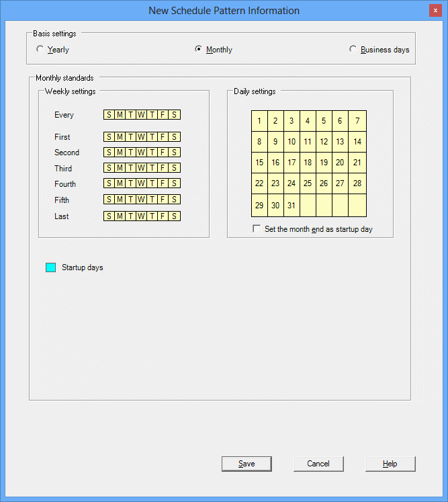Mark day 7 as a startup day
Viewport: 448px width, 502px height.
click(357, 121)
